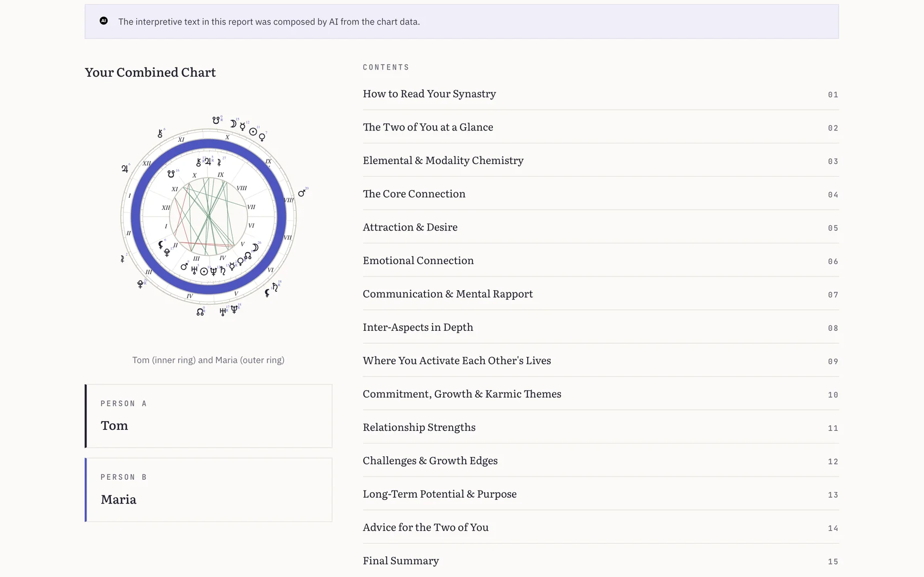This screenshot has height=577, width=924.
Task: Click Tom's inner-ring Chiron glyph
Action: pos(198,162)
